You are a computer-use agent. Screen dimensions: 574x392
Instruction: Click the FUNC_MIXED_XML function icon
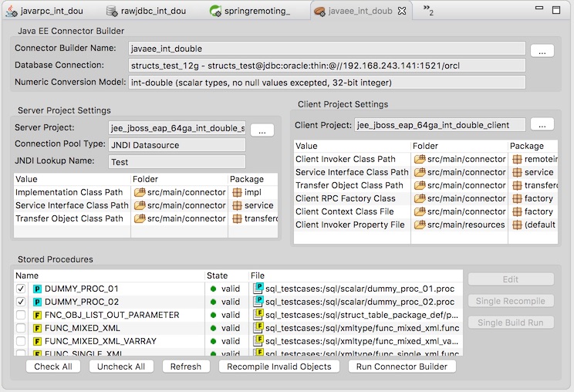36,328
